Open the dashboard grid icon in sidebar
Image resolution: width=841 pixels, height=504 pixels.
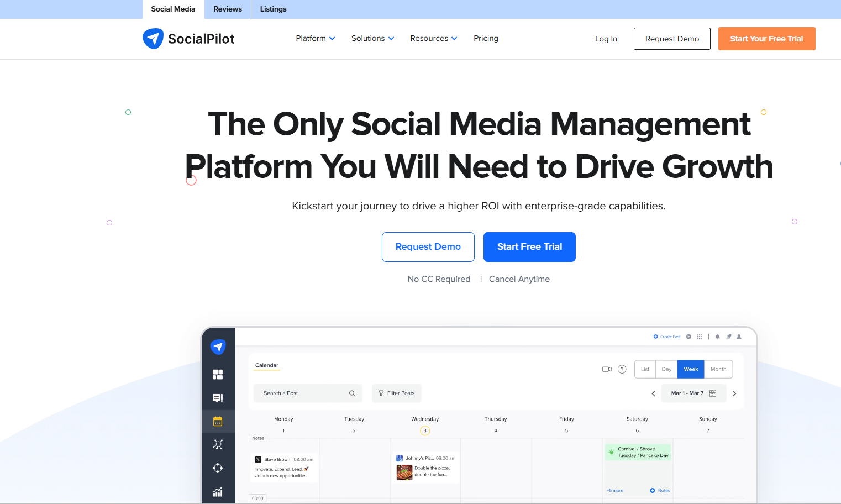[x=218, y=375]
